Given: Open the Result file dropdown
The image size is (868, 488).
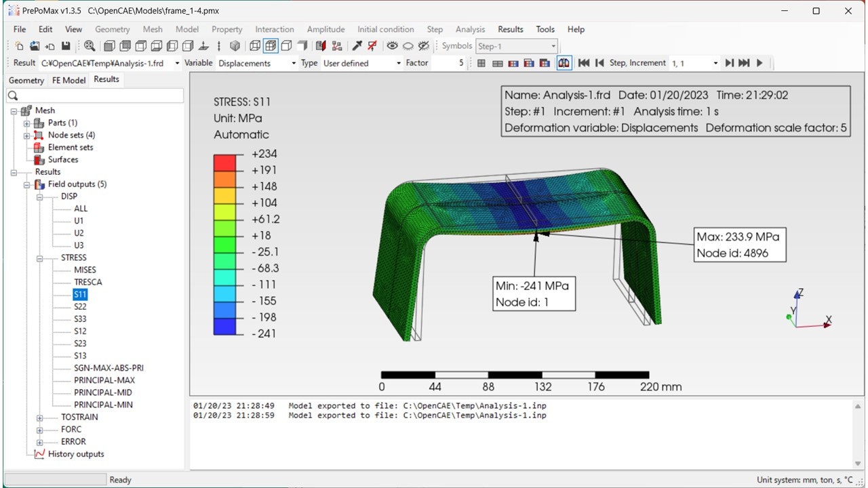Looking at the screenshot, I should click(178, 63).
